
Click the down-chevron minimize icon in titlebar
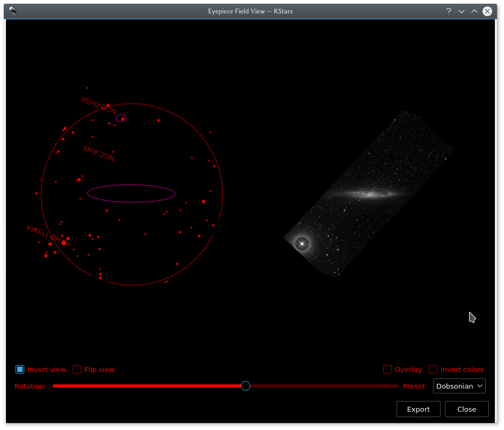462,11
